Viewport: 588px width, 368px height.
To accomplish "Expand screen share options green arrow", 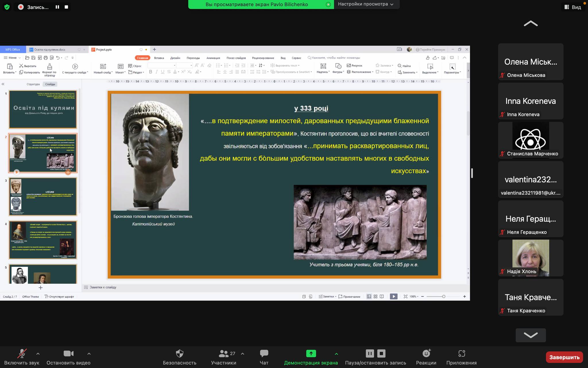I will pyautogui.click(x=336, y=354).
